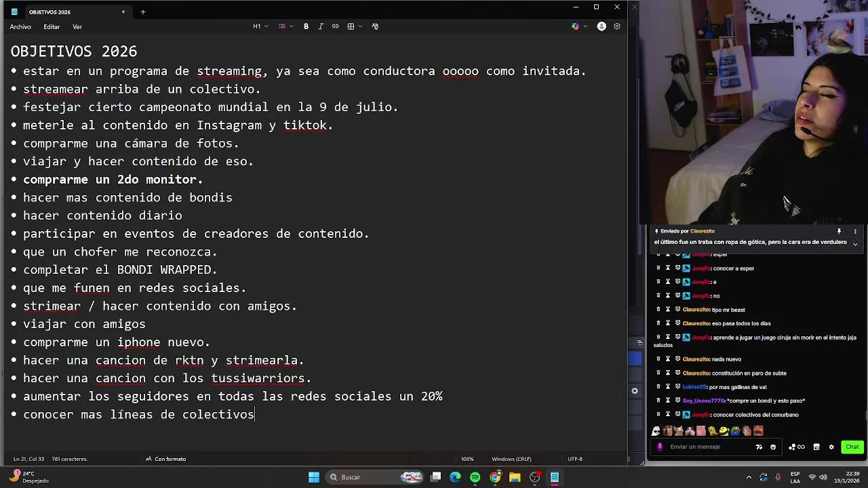Expand the pinned message chevron
This screenshot has width=868, height=488.
tap(854, 243)
